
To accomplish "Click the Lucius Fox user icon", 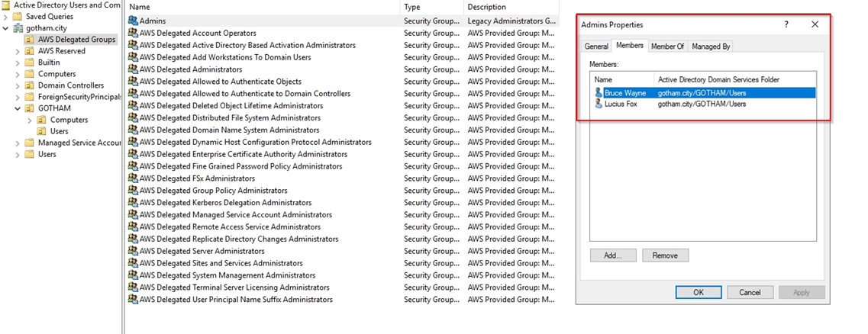I will (599, 104).
